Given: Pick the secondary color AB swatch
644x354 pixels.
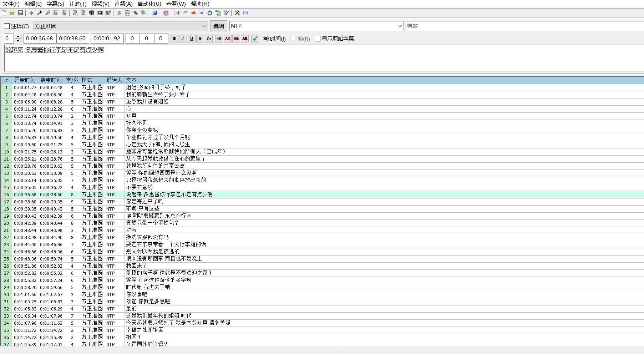Looking at the screenshot, I should coord(228,39).
